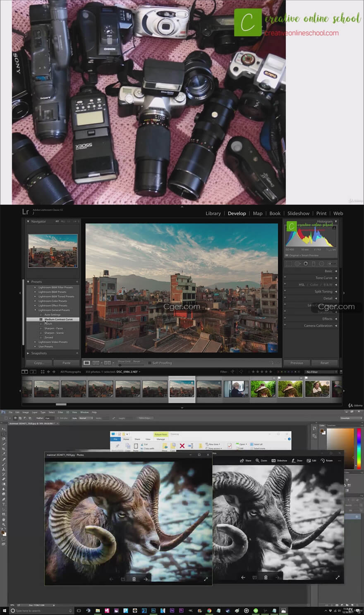Image resolution: width=364 pixels, height=615 pixels.
Task: Expand the Snapshots panel
Action: pyautogui.click(x=28, y=353)
